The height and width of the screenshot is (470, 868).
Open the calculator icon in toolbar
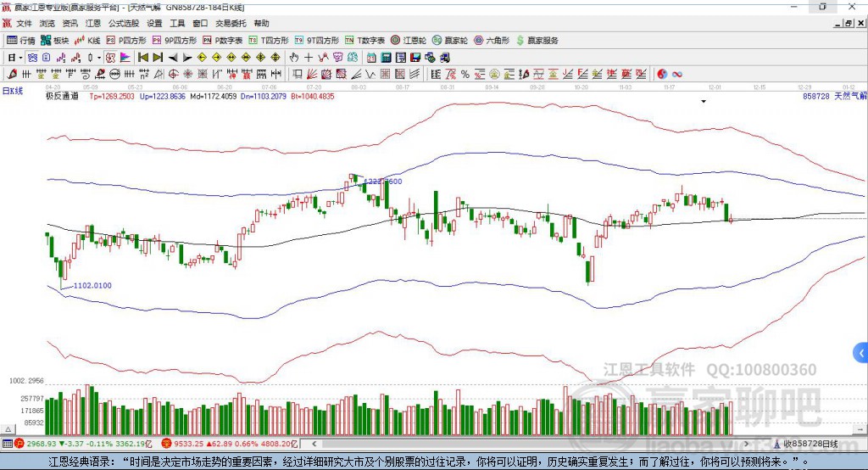(x=386, y=58)
